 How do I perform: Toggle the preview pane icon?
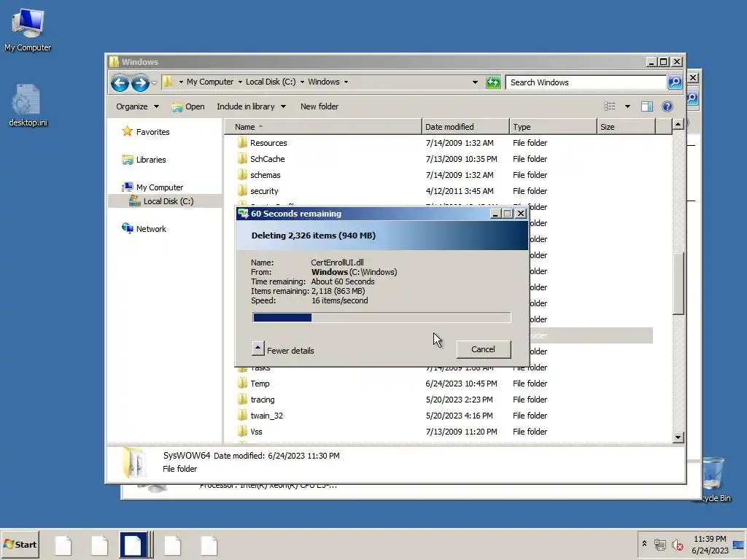tap(646, 106)
